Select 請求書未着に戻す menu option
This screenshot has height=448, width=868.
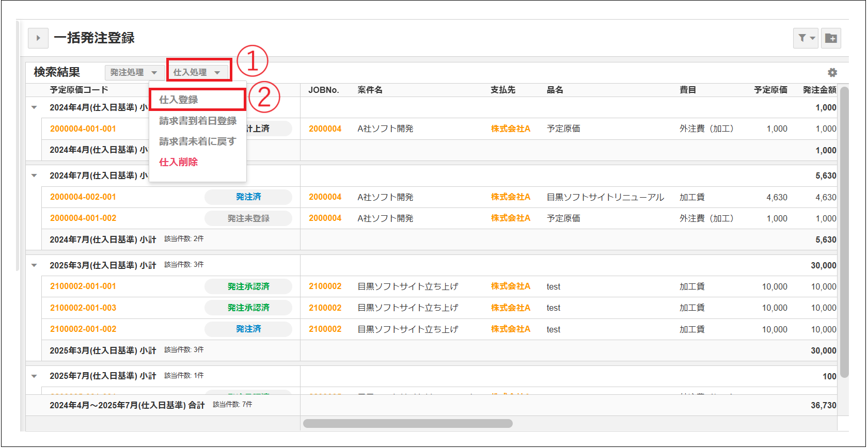(x=198, y=141)
